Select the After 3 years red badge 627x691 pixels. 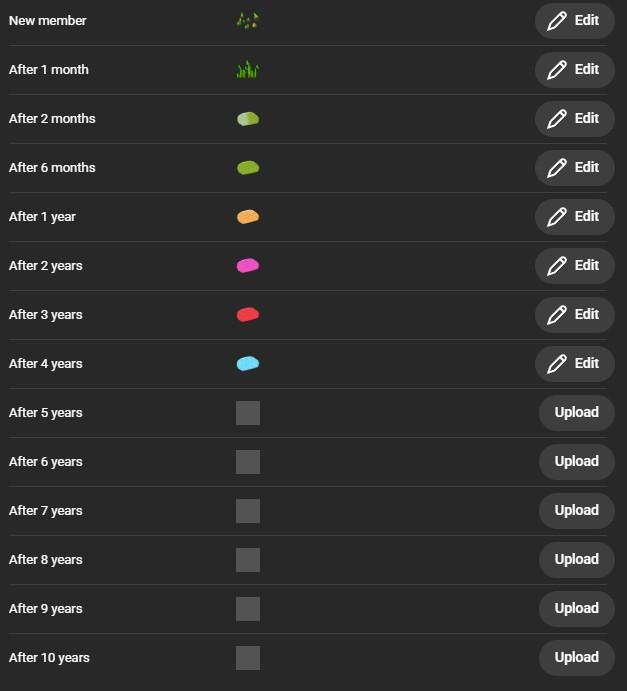click(x=247, y=315)
